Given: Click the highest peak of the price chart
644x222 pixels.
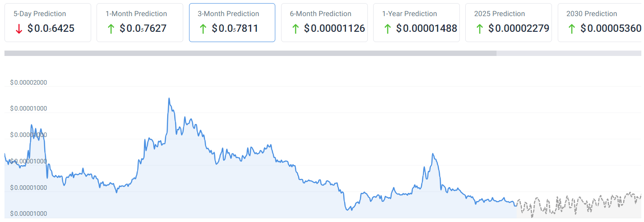Looking at the screenshot, I should (169, 98).
